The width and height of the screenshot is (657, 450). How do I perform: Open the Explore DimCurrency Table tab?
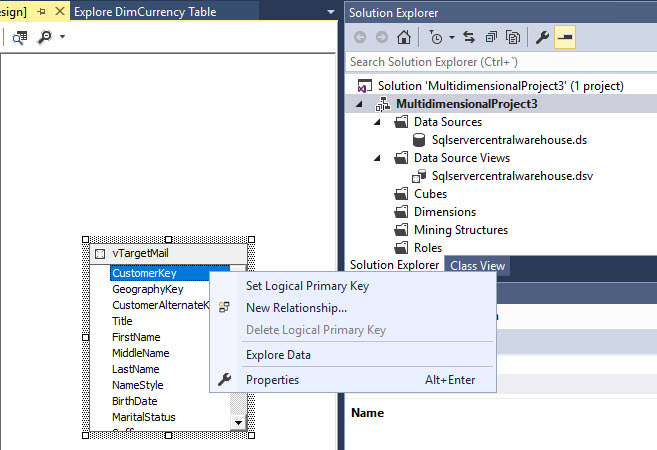pos(145,12)
